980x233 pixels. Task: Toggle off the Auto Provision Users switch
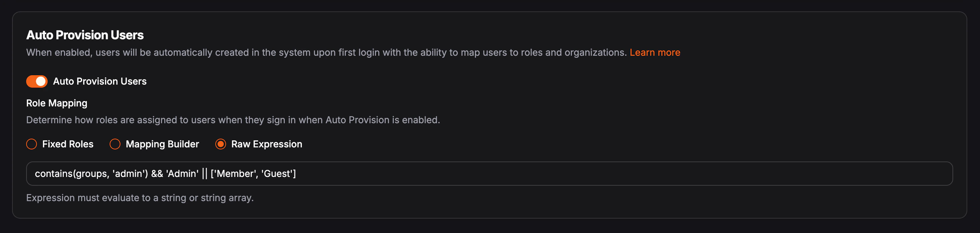(x=37, y=82)
